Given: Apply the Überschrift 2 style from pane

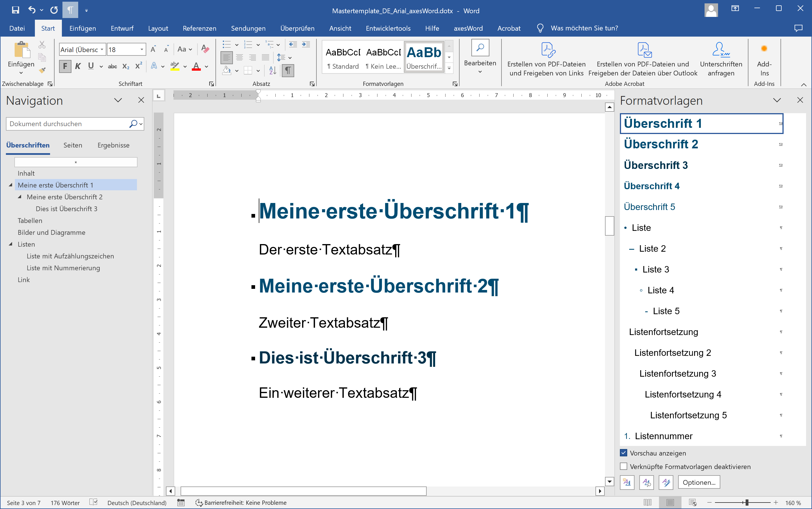Looking at the screenshot, I should click(x=701, y=144).
